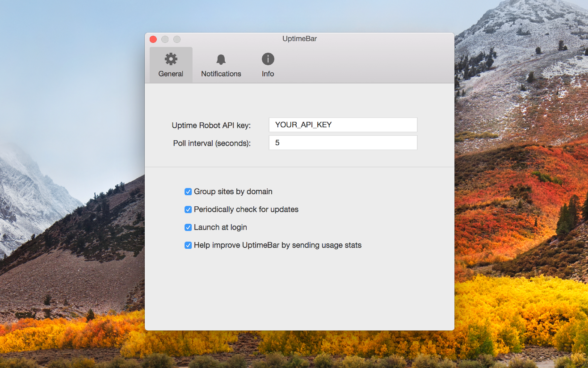Image resolution: width=588 pixels, height=368 pixels.
Task: Click "Help improve UptimeBar" usage stats text
Action: pyautogui.click(x=277, y=245)
